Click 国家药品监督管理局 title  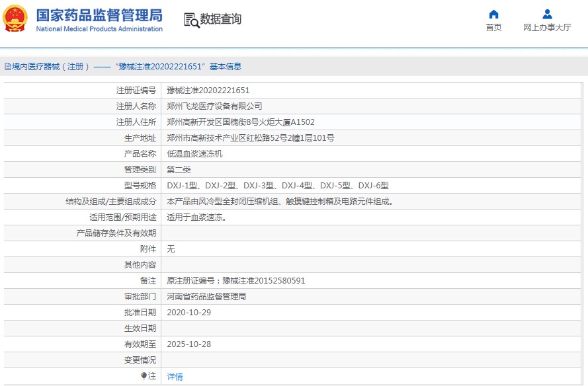tap(99, 15)
